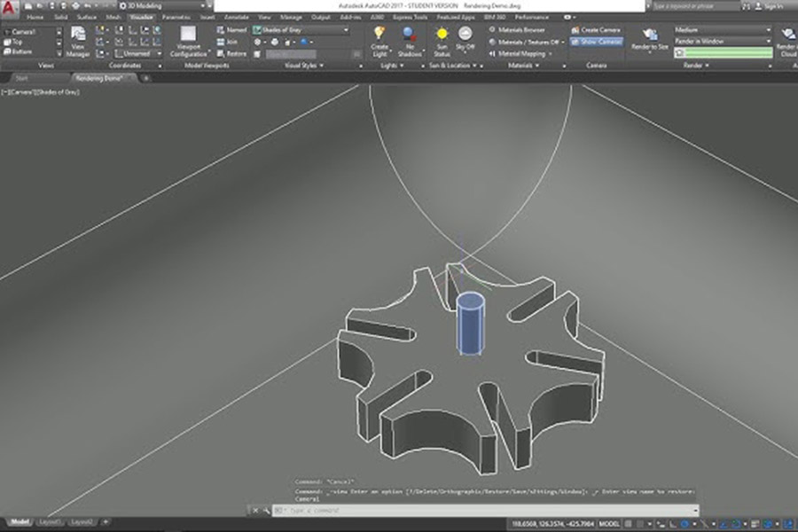Image resolution: width=798 pixels, height=532 pixels.
Task: Select the blue cylinder in the viewport
Action: point(470,324)
